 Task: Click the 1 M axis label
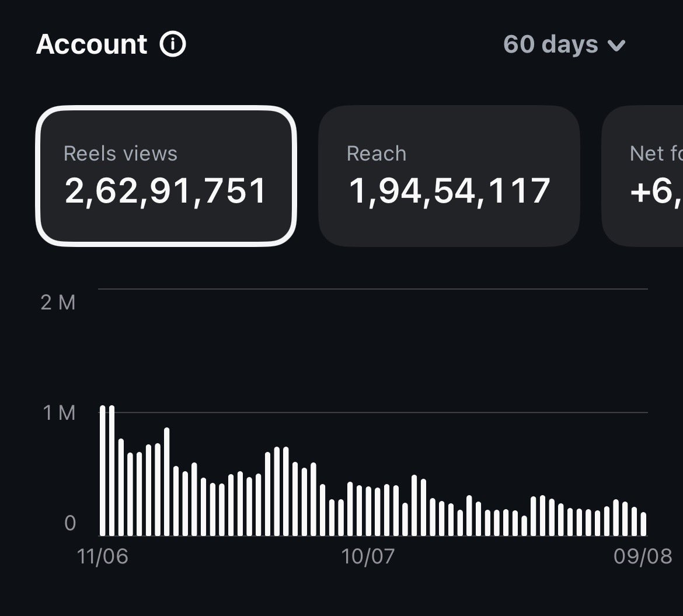59,413
